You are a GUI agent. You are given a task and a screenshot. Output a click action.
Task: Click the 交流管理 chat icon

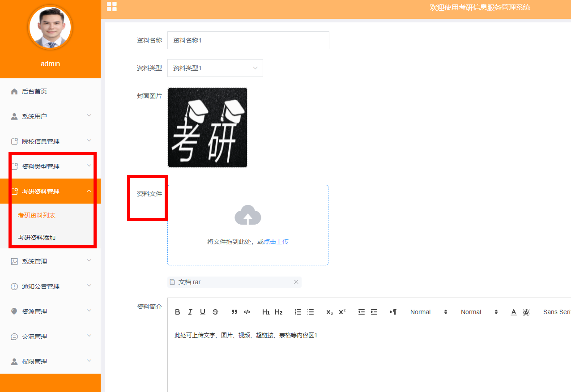(x=14, y=337)
